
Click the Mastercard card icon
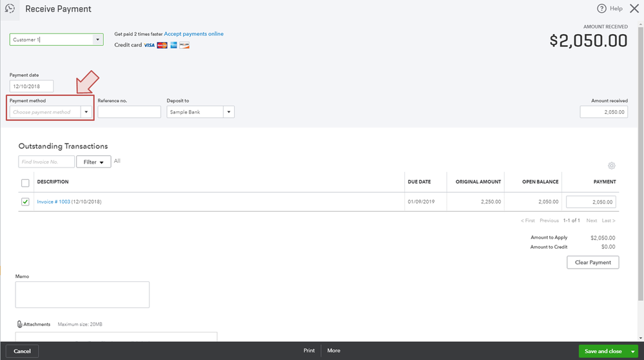(162, 45)
